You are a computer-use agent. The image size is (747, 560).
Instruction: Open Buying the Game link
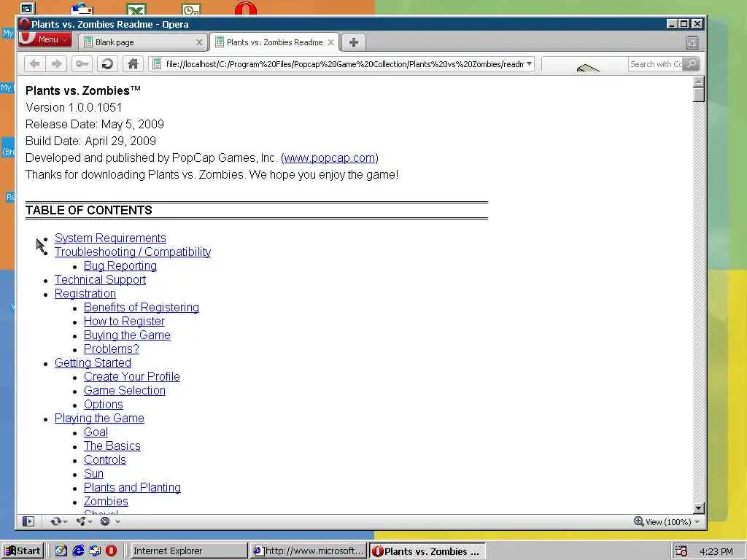click(127, 335)
